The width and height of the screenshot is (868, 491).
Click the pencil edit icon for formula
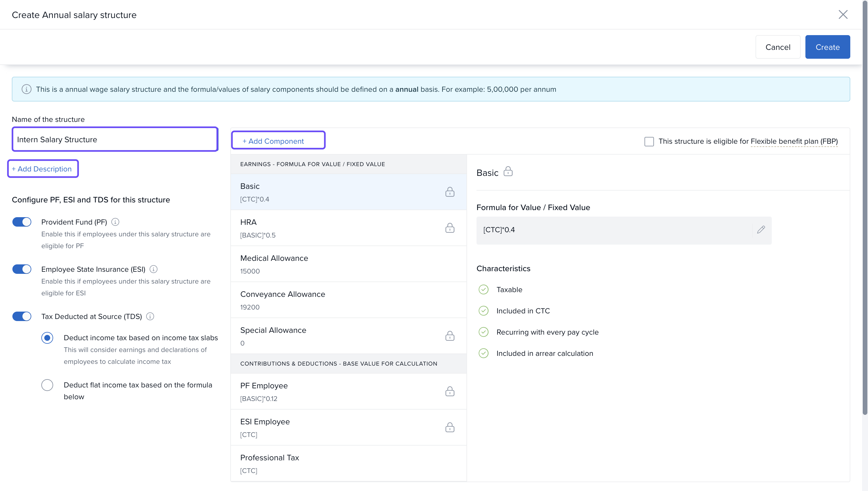pos(761,230)
